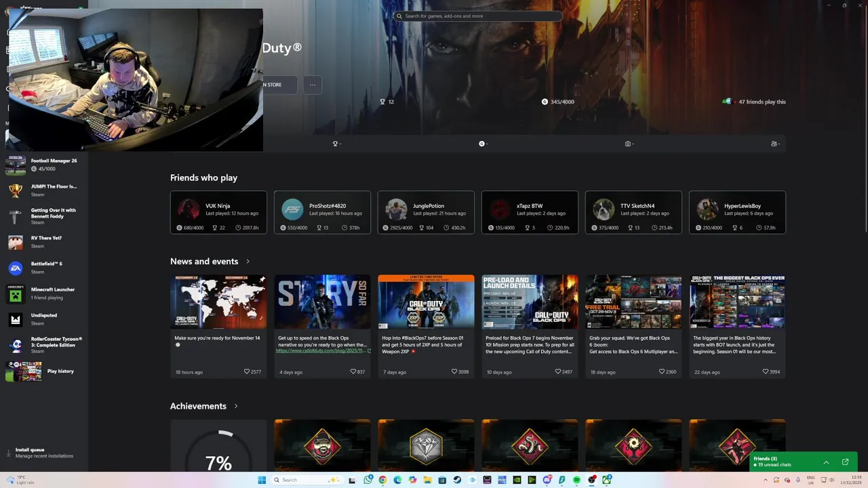Screen dimensions: 868x488
Task: Open Pre-load and Launch Details news thumbnail
Action: [x=530, y=302]
